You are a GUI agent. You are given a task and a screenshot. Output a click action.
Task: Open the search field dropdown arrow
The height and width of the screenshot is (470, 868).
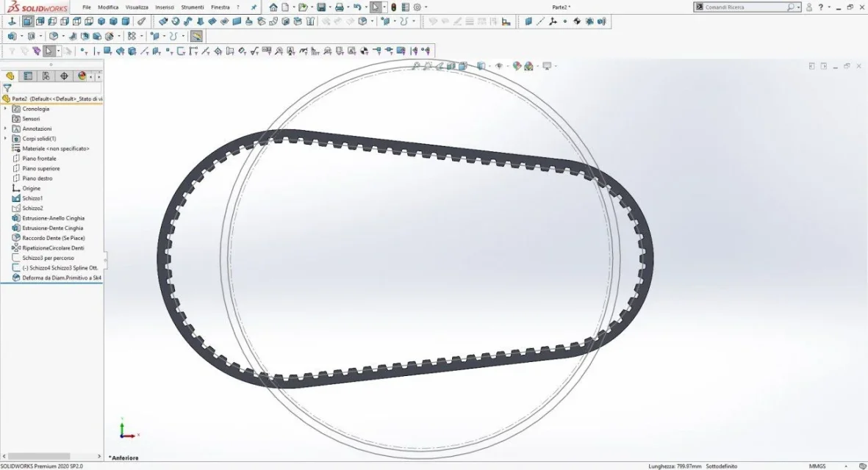pos(798,8)
